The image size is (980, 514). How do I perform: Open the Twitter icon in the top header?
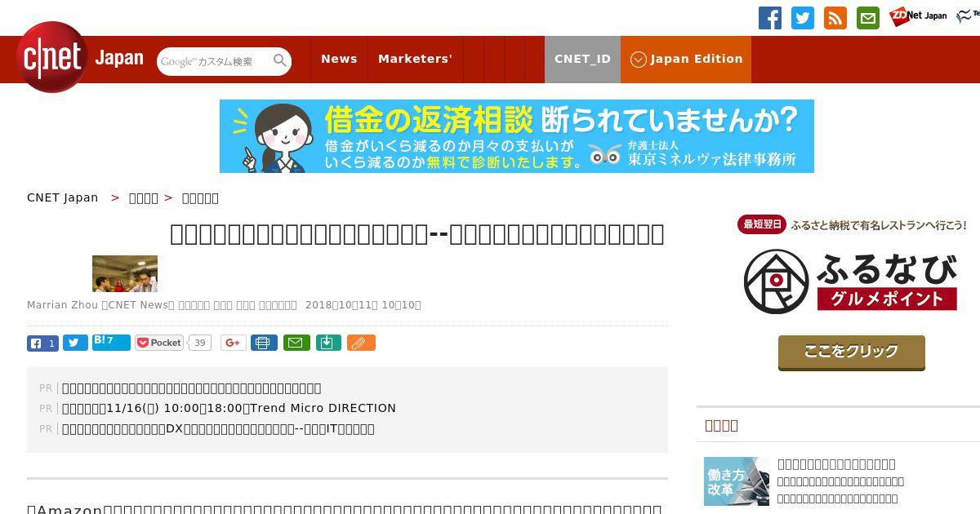pyautogui.click(x=803, y=18)
